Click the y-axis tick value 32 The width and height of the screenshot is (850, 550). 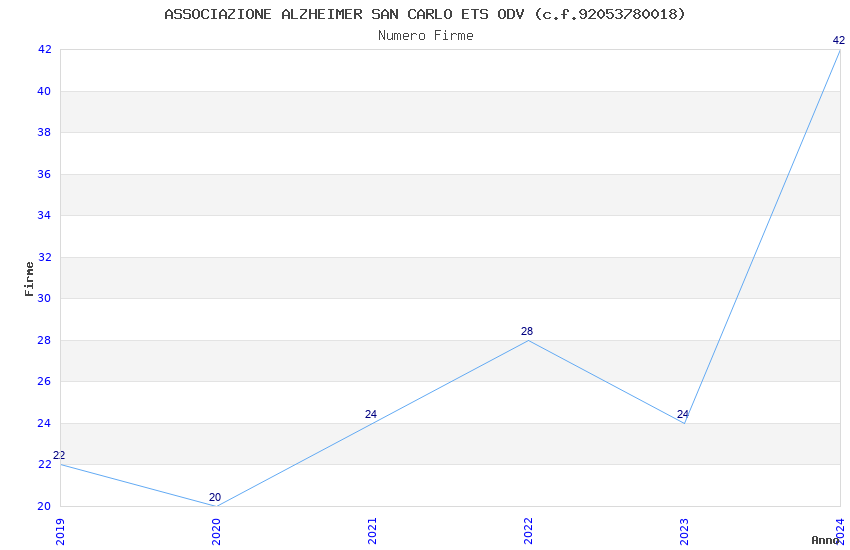(44, 257)
